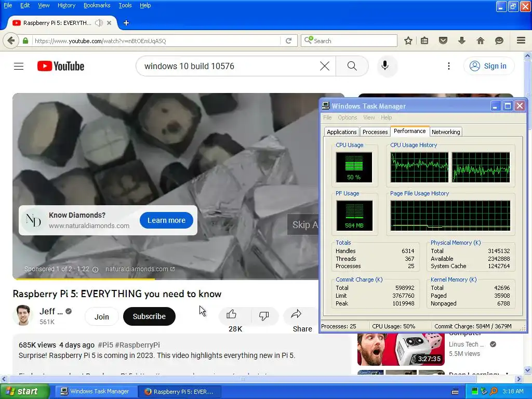Click the video ad progress bar
The height and width of the screenshot is (399, 532).
point(166,279)
